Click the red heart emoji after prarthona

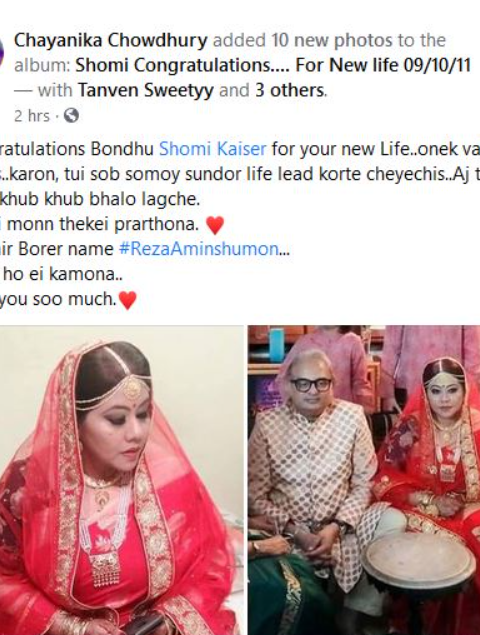coord(215,225)
